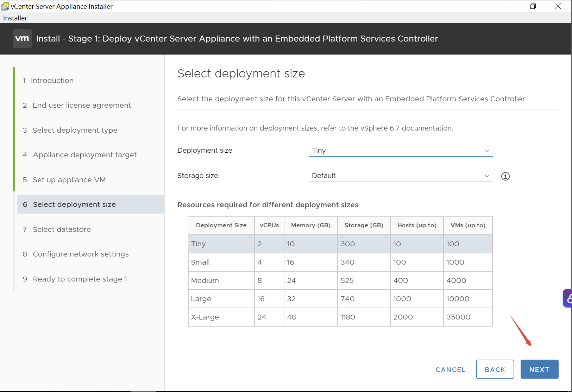Open the Deployment size dropdown
The height and width of the screenshot is (392, 572).
point(401,151)
